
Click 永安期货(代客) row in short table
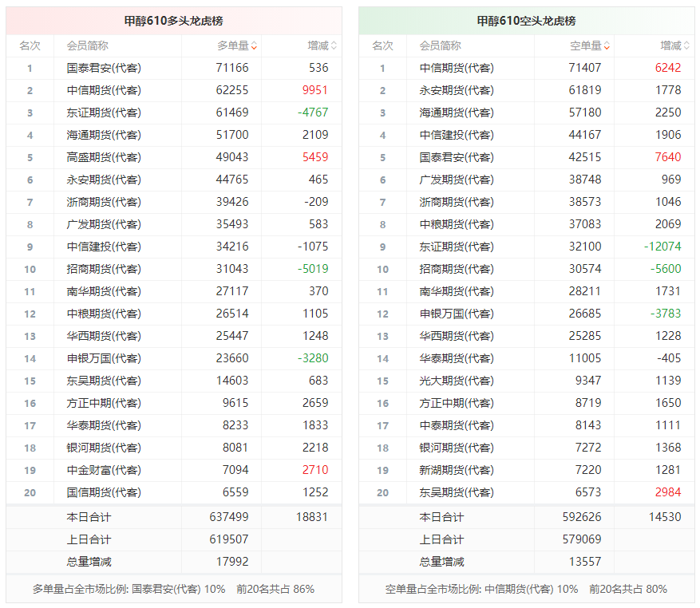pyautogui.click(x=527, y=90)
